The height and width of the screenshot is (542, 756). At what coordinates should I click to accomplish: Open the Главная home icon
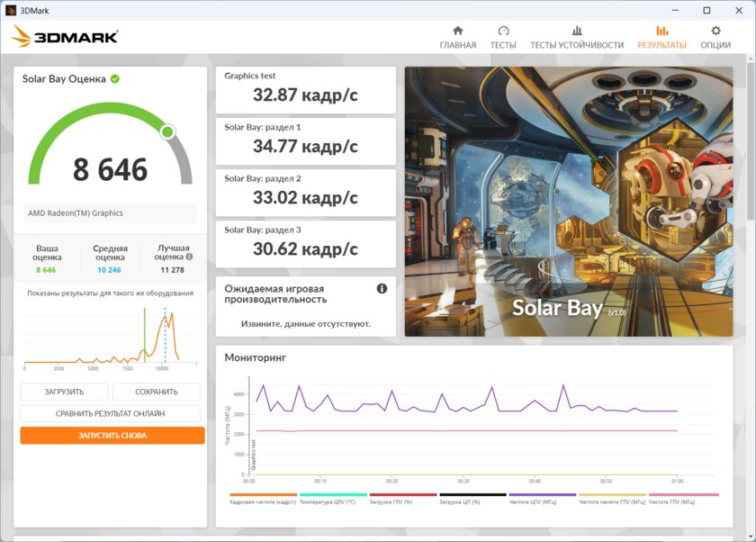(x=457, y=31)
